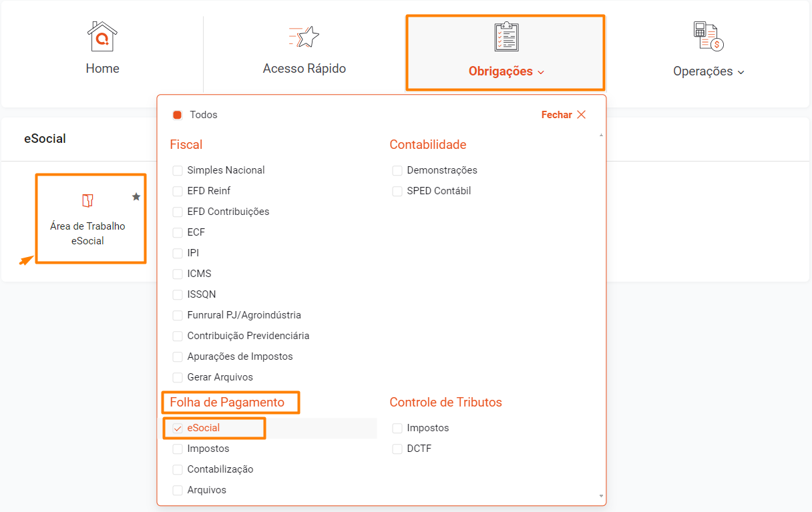Click the filter panel scrollbar up arrow
This screenshot has width=812, height=512.
pos(601,136)
